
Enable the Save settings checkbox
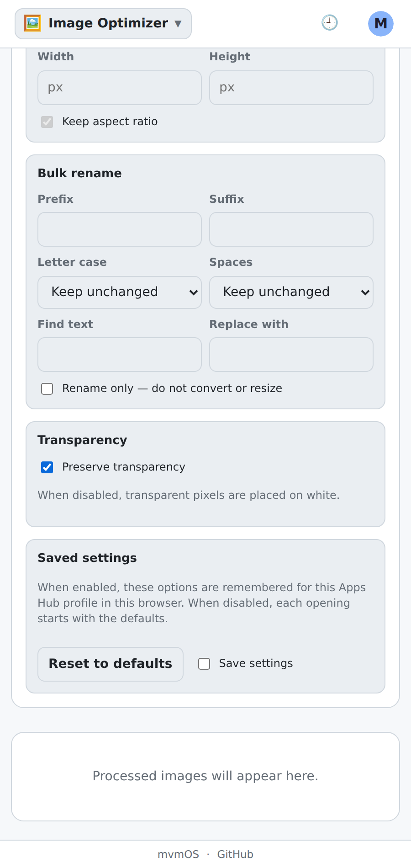point(204,663)
